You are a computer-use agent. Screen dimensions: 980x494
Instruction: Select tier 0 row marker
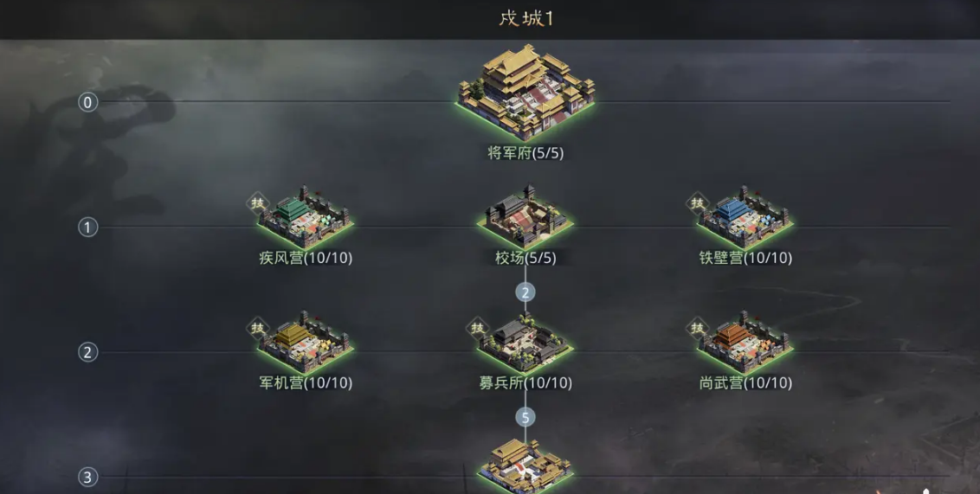88,102
